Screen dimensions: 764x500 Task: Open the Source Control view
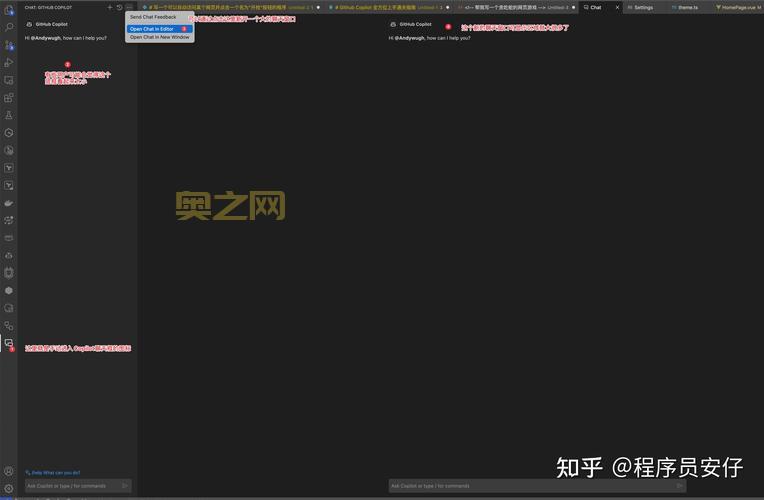[9, 45]
